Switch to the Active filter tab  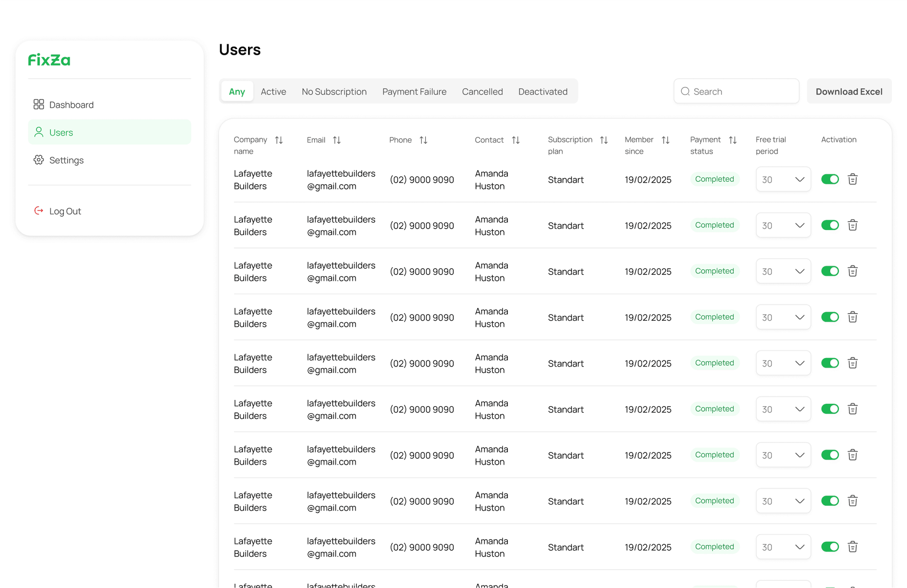pos(274,91)
